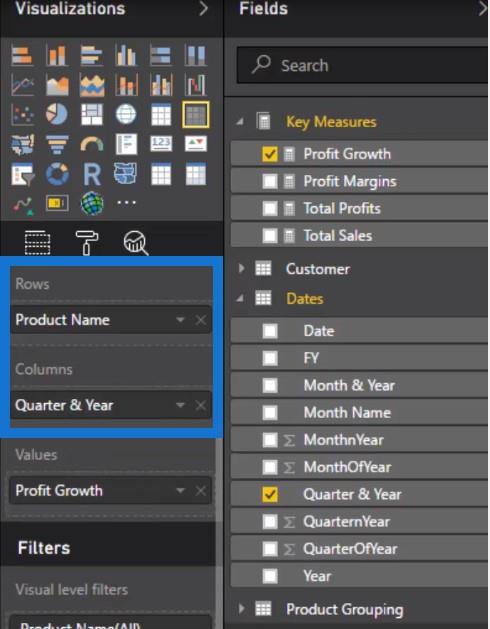Choose the matrix visual icon
Image resolution: width=490 pixels, height=629 pixels.
(195, 114)
